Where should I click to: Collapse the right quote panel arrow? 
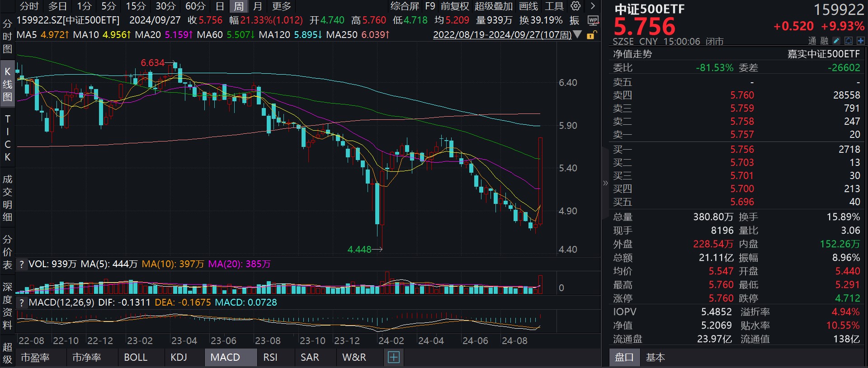605,183
